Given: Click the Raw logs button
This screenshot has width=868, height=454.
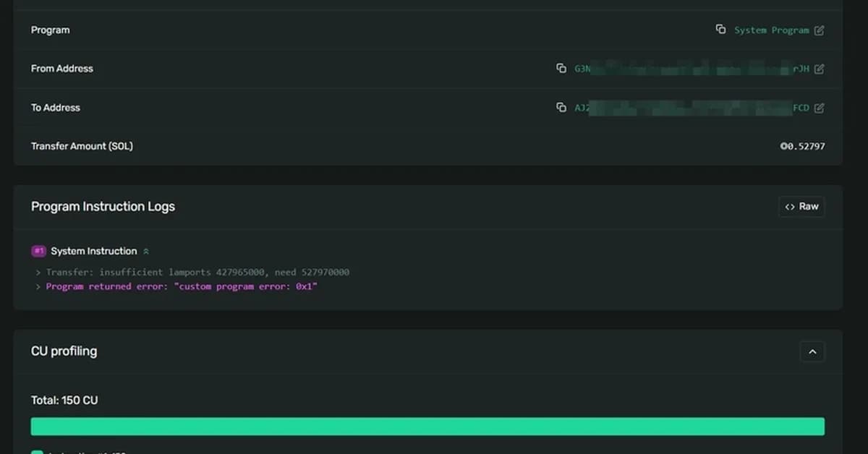Looking at the screenshot, I should [801, 207].
